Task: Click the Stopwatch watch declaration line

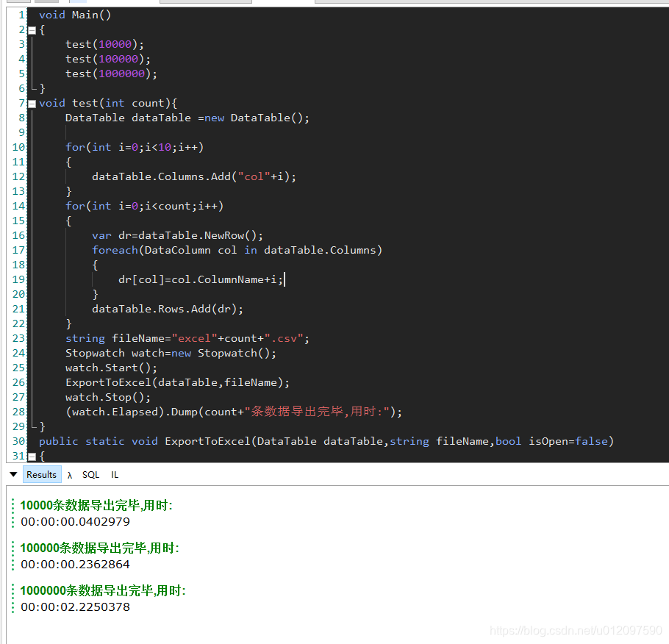Action: [171, 354]
